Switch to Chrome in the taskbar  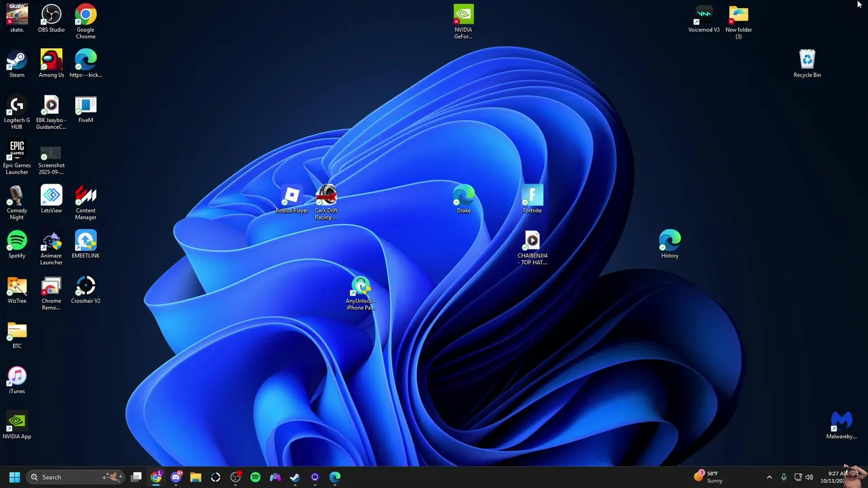click(156, 477)
